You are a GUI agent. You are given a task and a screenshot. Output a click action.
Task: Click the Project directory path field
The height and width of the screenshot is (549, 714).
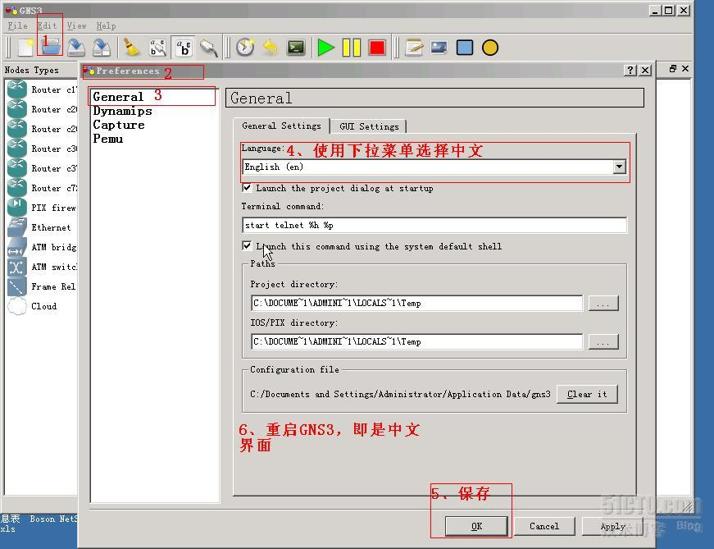[x=417, y=303]
